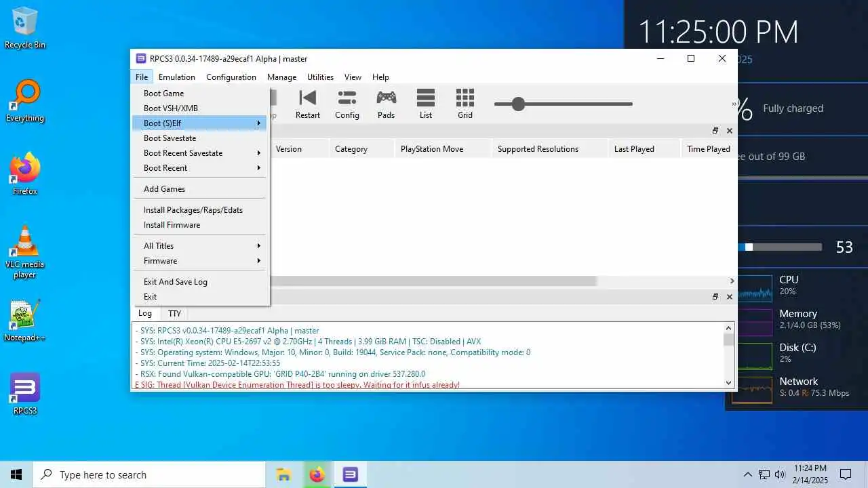Screen dimensions: 868x488
Task: Open the Help menu
Action: point(380,77)
